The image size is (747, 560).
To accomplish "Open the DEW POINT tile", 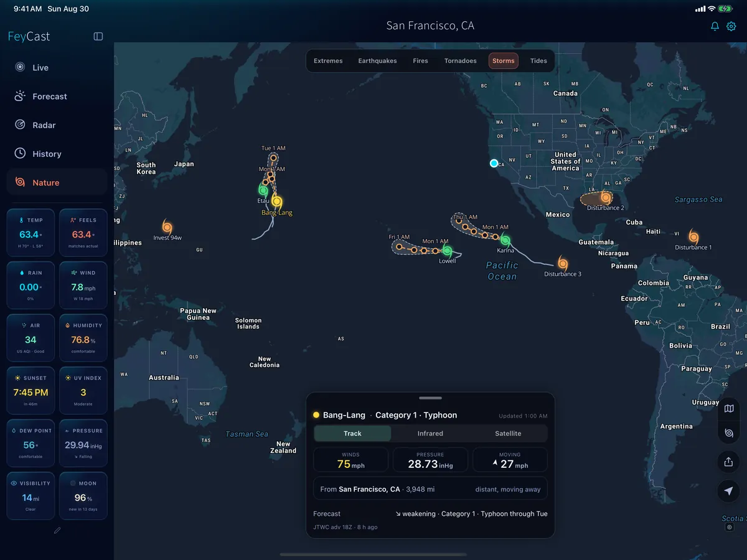I will [x=31, y=443].
